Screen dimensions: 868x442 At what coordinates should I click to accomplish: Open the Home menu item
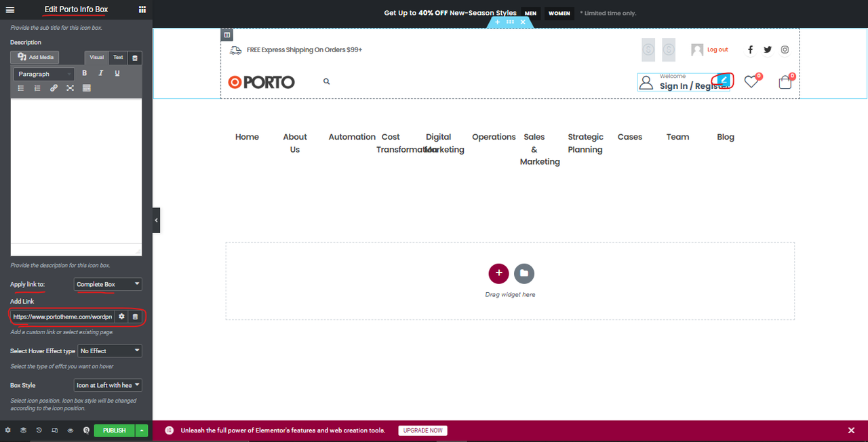click(x=247, y=137)
